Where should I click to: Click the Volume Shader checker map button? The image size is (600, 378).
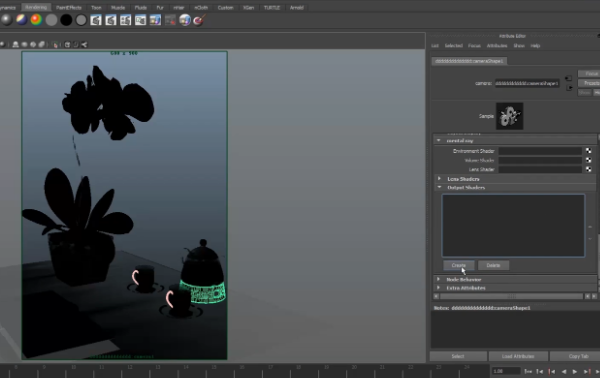589,160
